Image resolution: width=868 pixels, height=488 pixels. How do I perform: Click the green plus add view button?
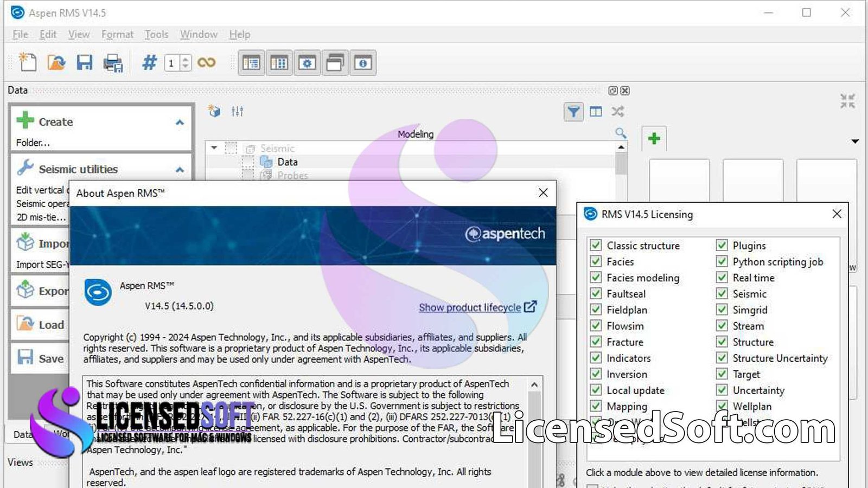[x=654, y=138]
